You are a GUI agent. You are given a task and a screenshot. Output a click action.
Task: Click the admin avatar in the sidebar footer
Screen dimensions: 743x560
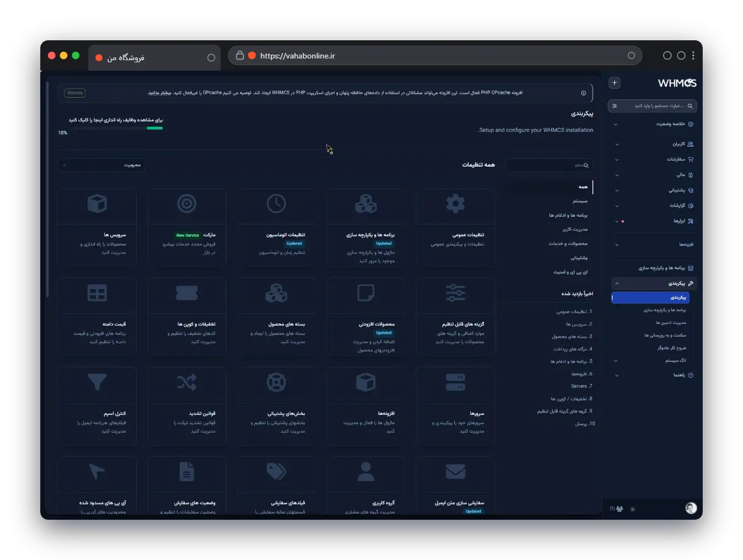(x=691, y=508)
